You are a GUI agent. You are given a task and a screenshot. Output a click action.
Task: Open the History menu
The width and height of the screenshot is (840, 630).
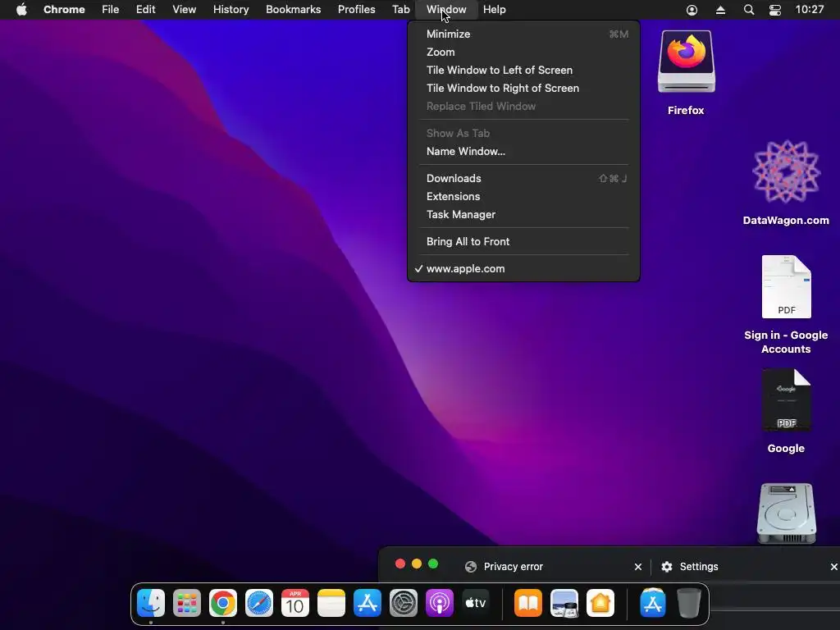click(231, 10)
